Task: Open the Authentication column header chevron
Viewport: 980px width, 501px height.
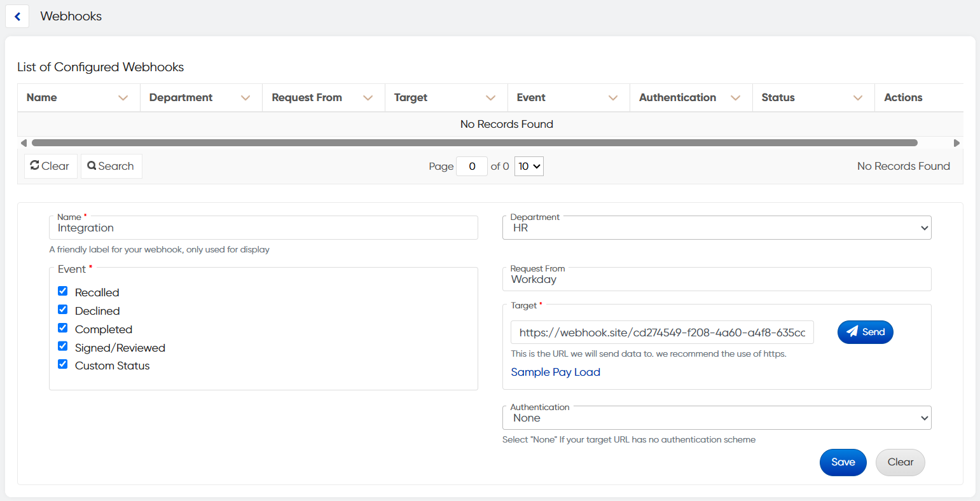Action: (x=735, y=98)
